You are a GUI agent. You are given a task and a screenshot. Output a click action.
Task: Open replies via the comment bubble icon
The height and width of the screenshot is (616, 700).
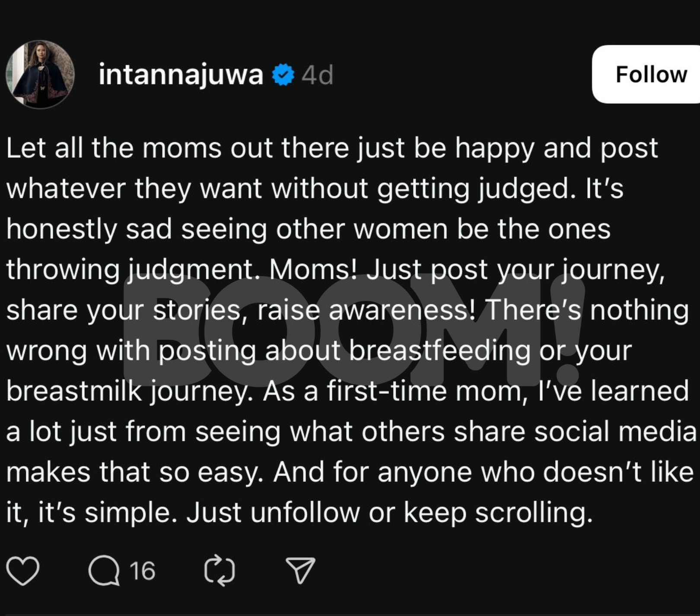104,571
